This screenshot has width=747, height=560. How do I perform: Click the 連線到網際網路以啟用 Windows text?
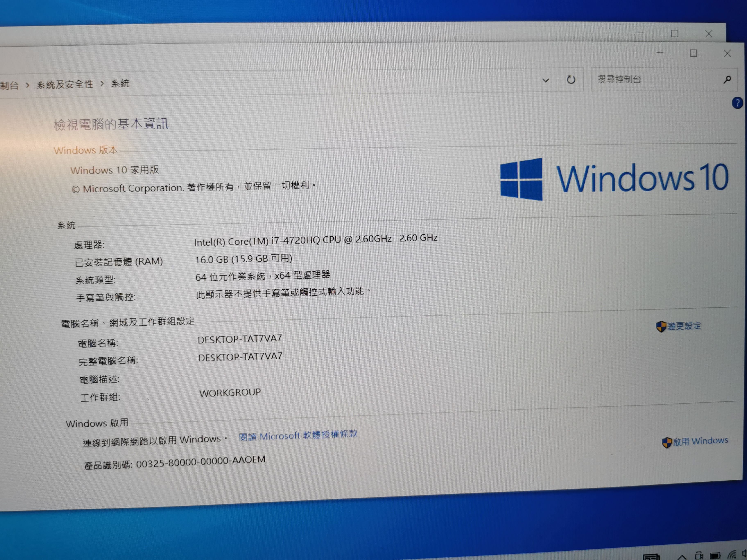(155, 440)
